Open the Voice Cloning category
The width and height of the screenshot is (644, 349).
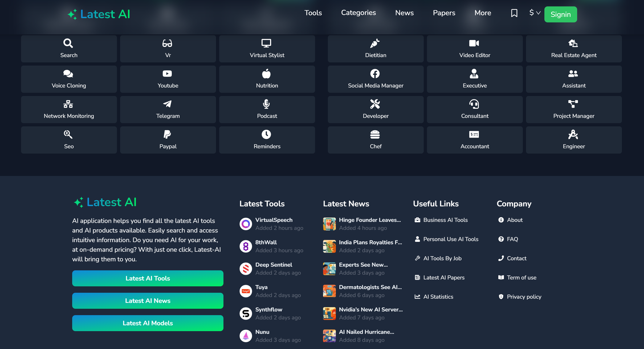click(69, 79)
